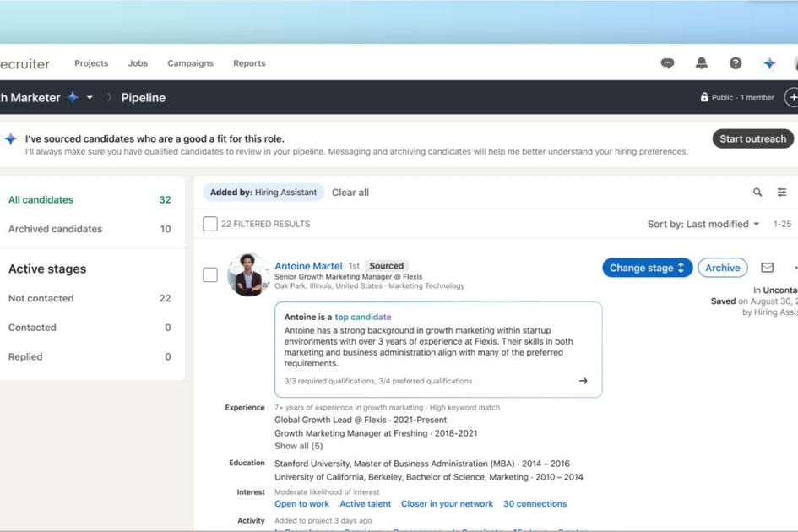Click Stanford University MBA education entry
Screen dimensions: 798x532
point(422,464)
